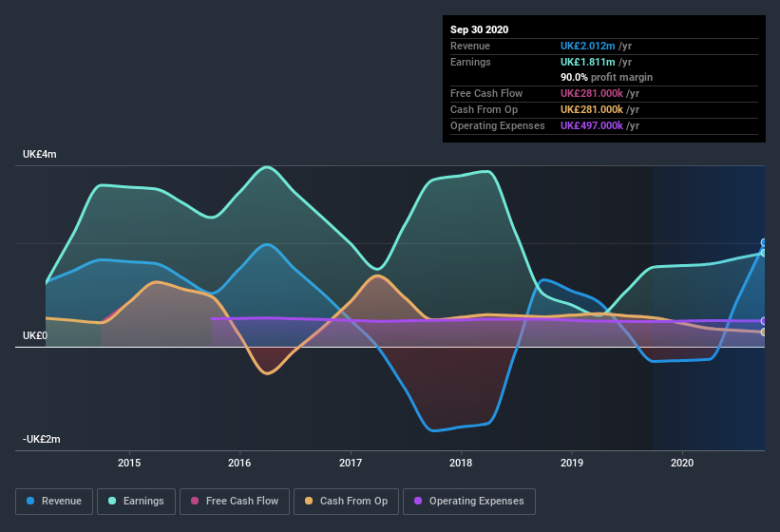Viewport: 780px width, 532px height.
Task: Click the UK£4m y-axis label
Action: coord(40,154)
